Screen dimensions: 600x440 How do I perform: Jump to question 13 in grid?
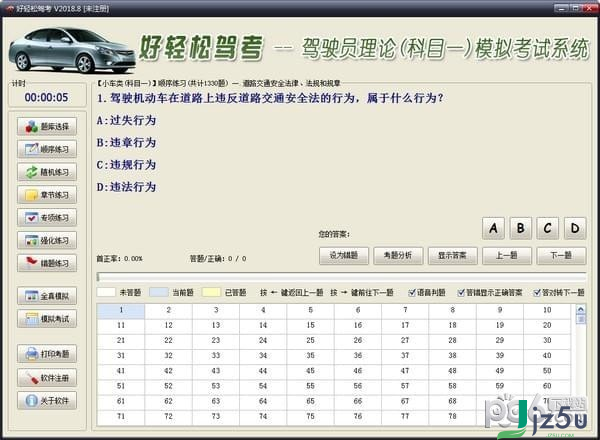(216, 325)
